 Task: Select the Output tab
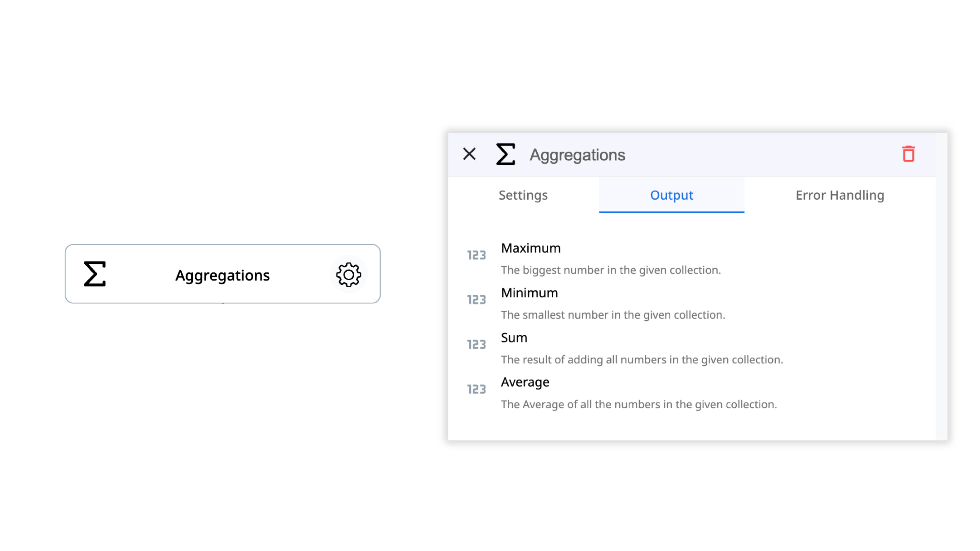[x=671, y=195]
